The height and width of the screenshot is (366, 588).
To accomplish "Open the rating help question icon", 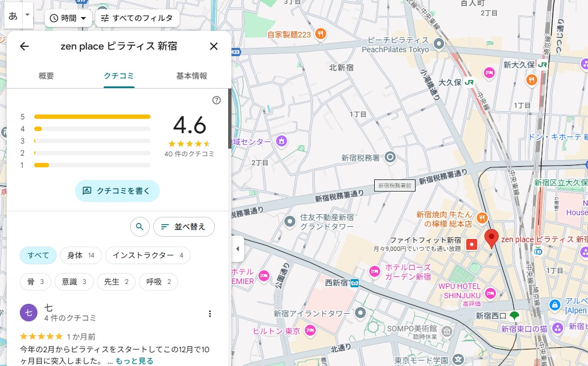I will (x=217, y=100).
